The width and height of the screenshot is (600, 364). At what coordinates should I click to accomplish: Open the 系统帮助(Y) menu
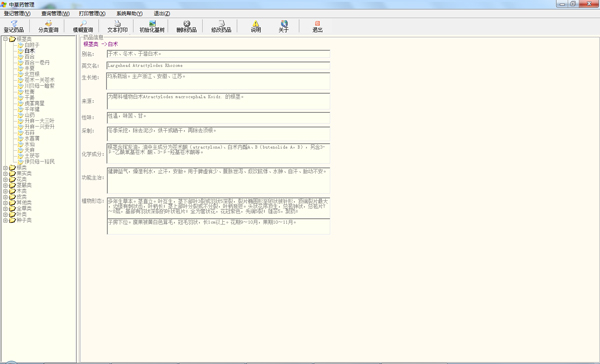pyautogui.click(x=129, y=13)
